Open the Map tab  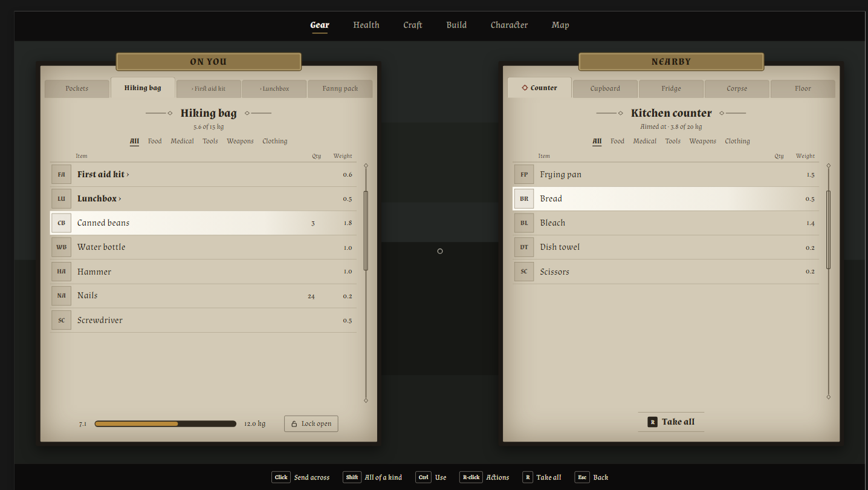560,25
